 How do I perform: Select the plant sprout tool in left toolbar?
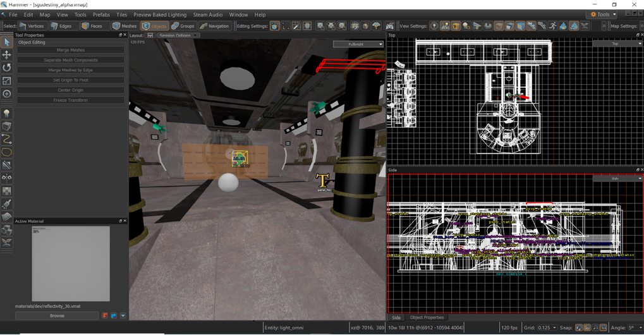click(x=6, y=243)
